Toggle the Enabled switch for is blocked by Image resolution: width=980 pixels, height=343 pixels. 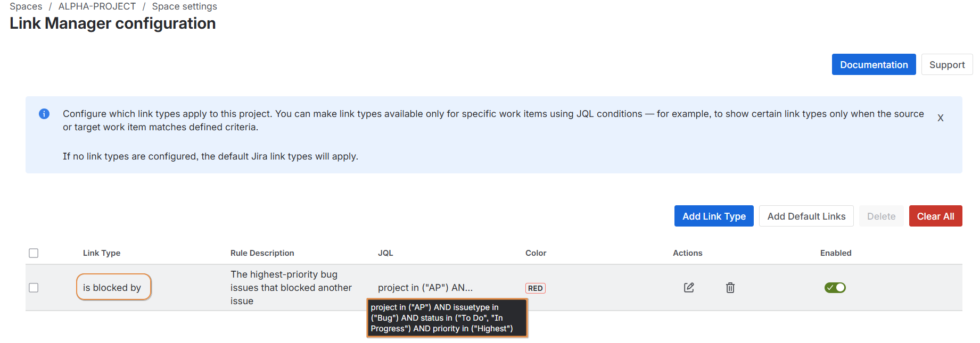(835, 288)
